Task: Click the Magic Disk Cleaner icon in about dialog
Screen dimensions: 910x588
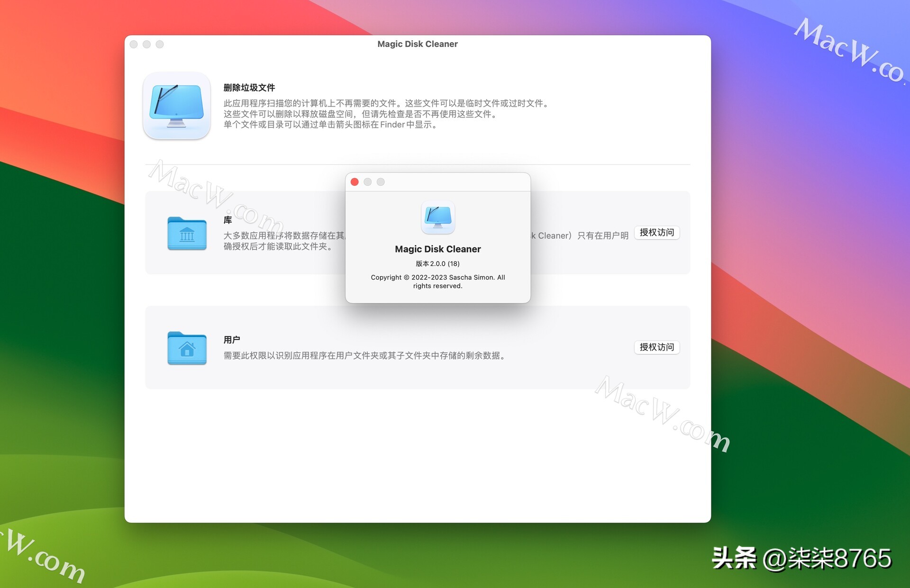Action: point(437,217)
